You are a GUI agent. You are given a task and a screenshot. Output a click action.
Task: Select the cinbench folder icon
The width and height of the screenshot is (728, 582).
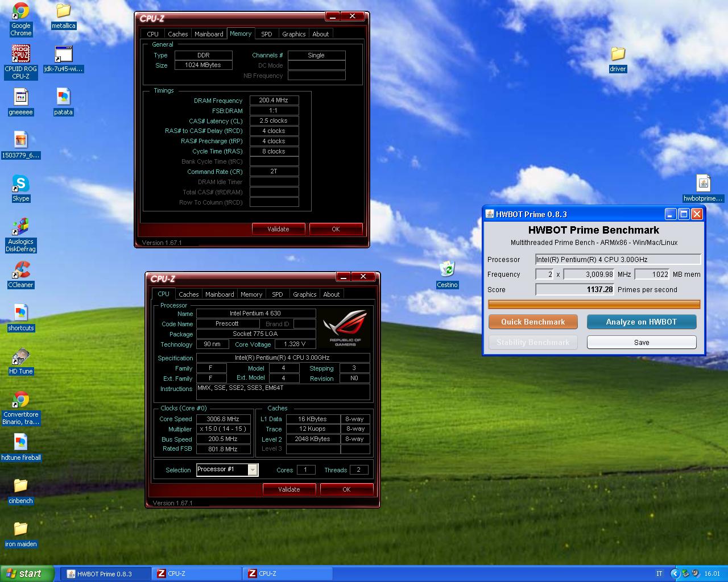pos(21,491)
